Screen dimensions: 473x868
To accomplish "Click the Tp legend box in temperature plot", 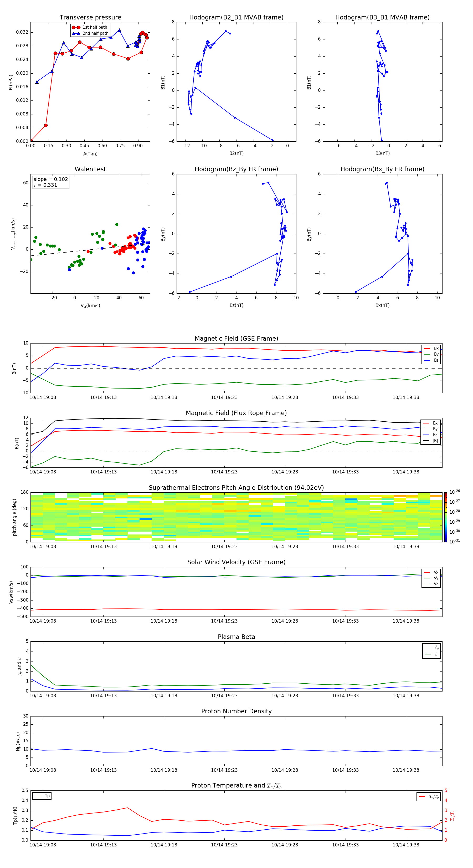I will tap(42, 796).
